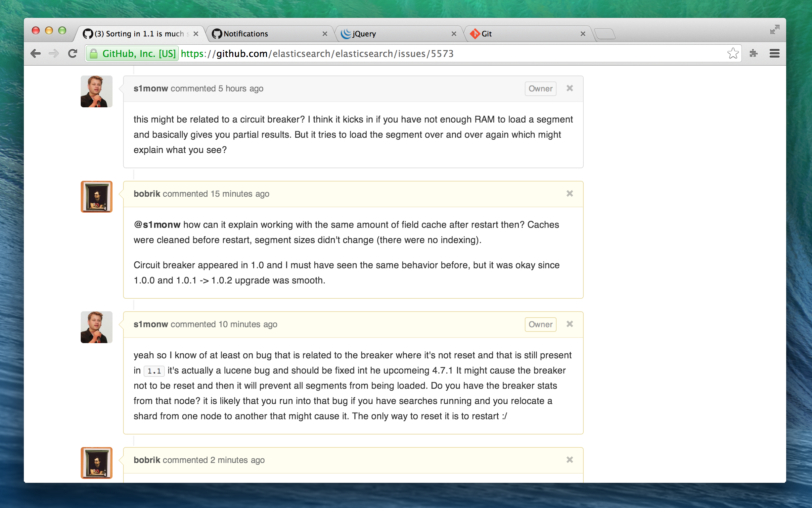Open a new browser tab
This screenshot has width=812, height=508.
point(605,34)
